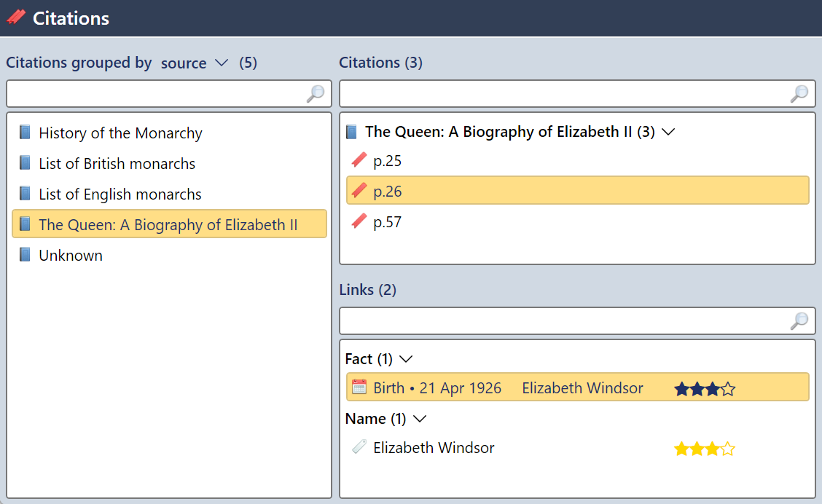Click the tag icon beside Elizabeth Windsor name

point(359,447)
